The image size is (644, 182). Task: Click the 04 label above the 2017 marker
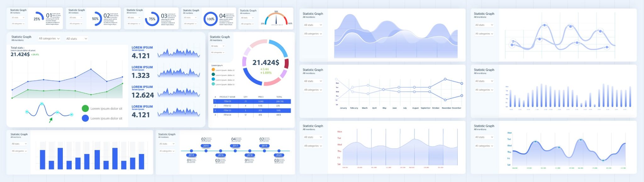pyautogui.click(x=233, y=139)
